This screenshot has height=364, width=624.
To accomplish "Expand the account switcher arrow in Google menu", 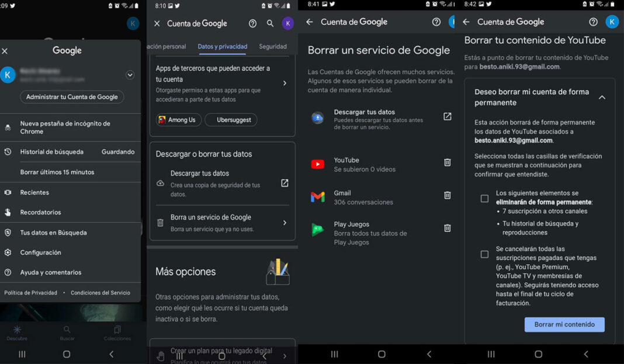I will pos(130,75).
